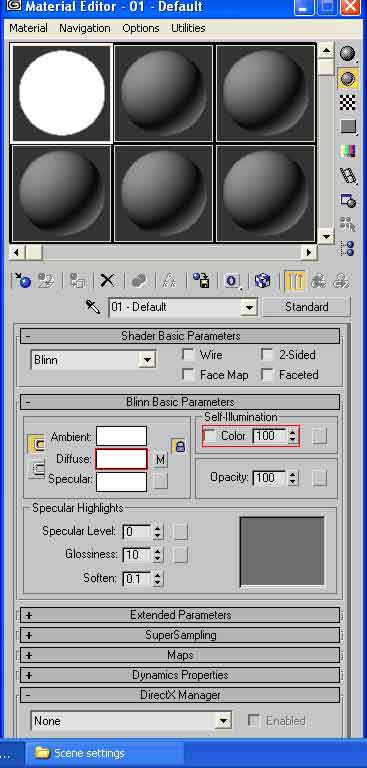Tick the Self-Illumination Color checkbox
The height and width of the screenshot is (768, 367).
[210, 435]
